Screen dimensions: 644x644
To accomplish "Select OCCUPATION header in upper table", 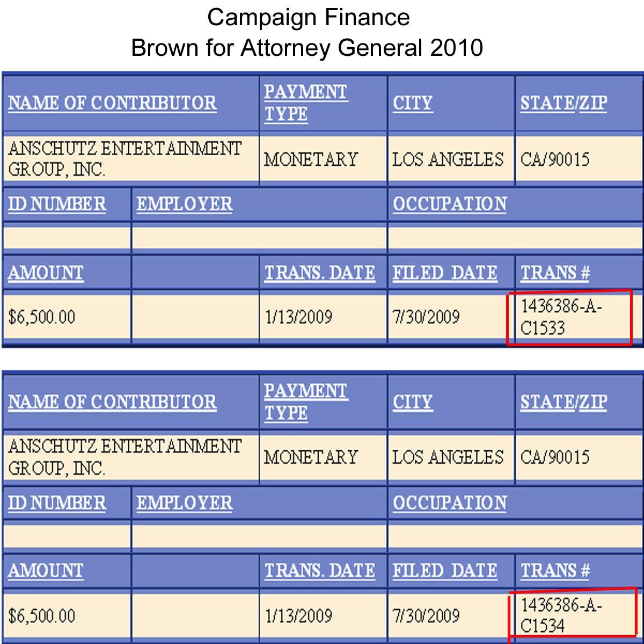I will coord(449,204).
